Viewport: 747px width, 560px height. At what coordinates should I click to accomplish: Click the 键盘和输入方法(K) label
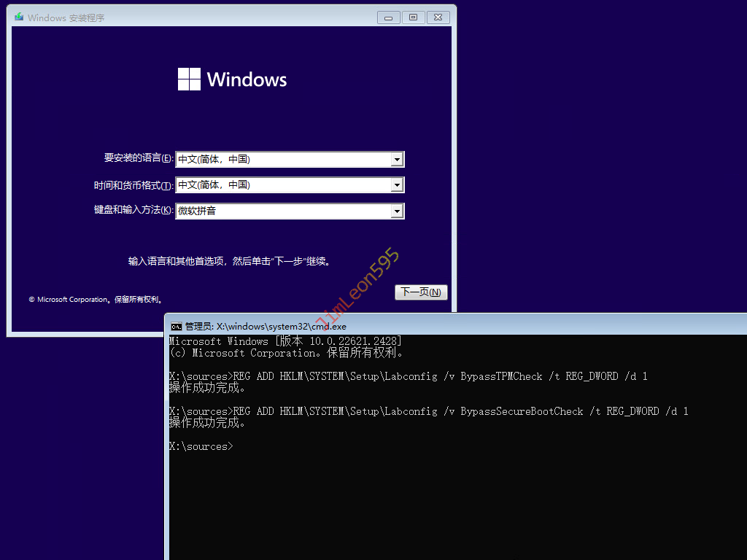pos(133,211)
